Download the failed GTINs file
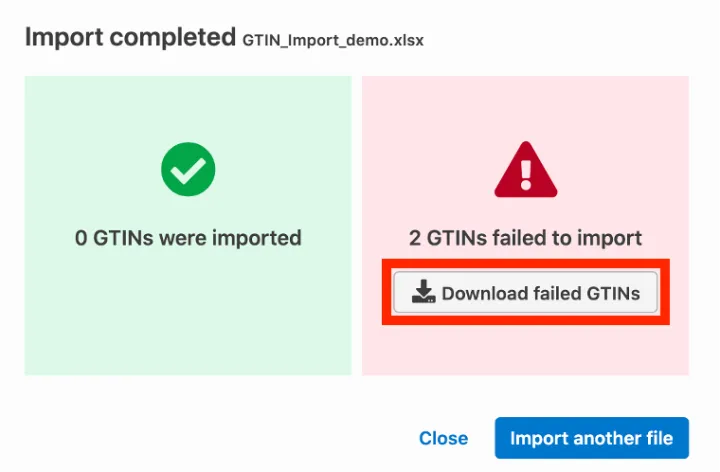The width and height of the screenshot is (720, 472). [525, 293]
